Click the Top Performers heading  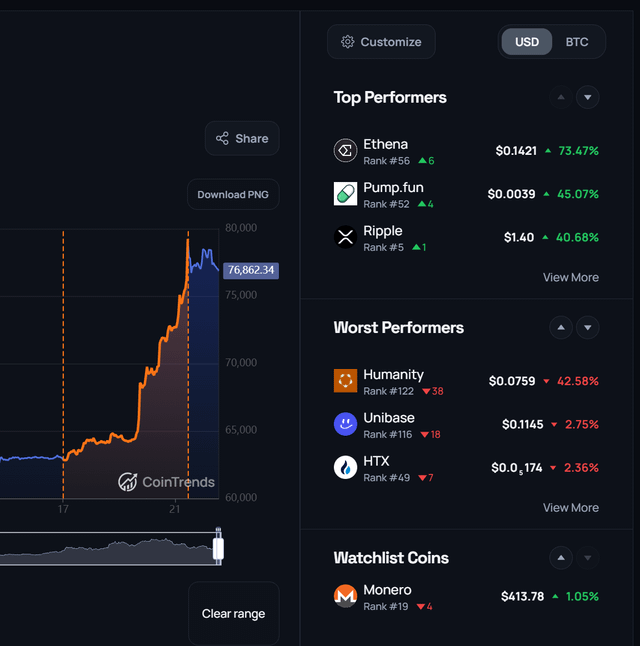390,98
